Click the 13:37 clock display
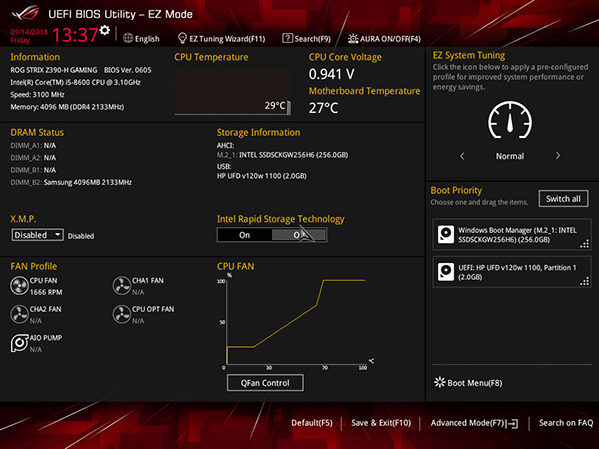The height and width of the screenshot is (449, 599). [x=75, y=35]
